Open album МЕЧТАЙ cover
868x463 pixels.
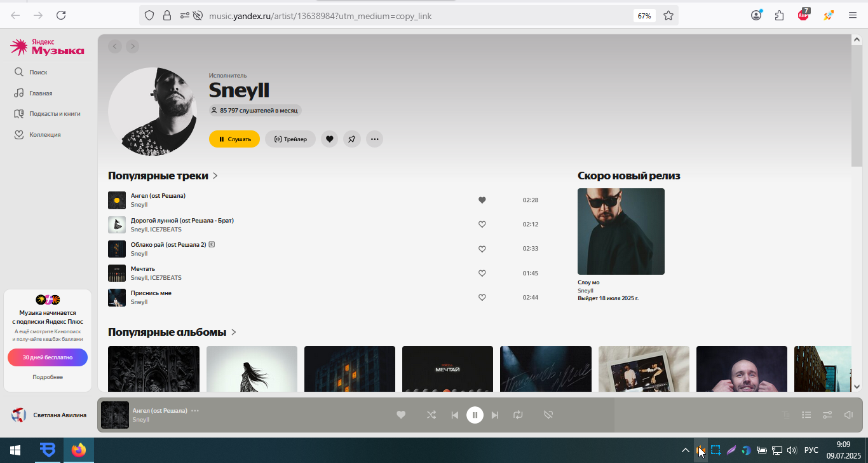point(447,369)
